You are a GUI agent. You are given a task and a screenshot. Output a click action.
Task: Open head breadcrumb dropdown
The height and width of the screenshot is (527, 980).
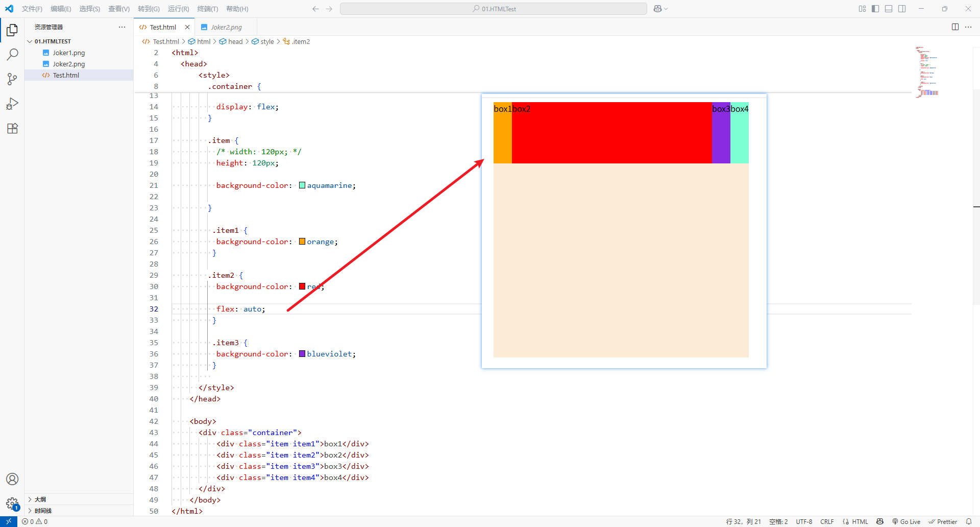(x=231, y=41)
